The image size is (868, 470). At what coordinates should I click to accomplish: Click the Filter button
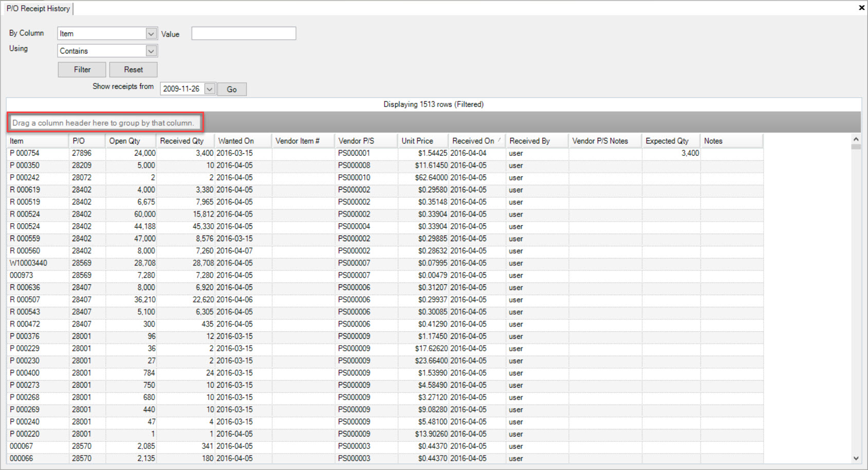point(82,69)
